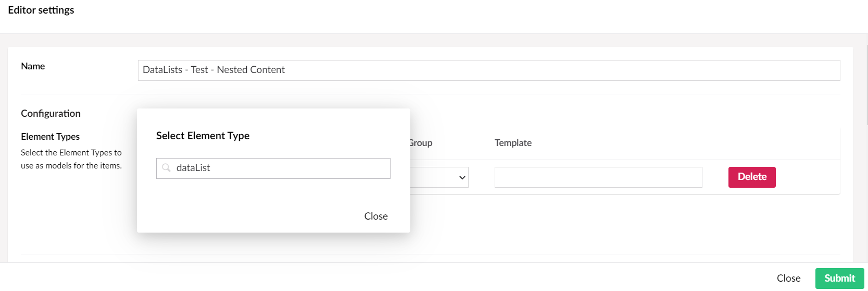Click blank space beside the Delete button
This screenshot has width=868, height=291.
pyautogui.click(x=807, y=177)
